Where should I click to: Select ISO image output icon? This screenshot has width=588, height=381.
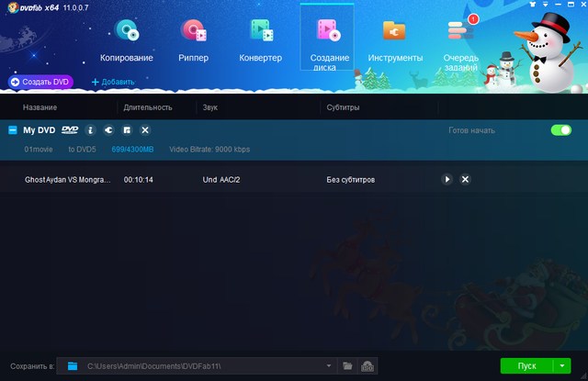(x=367, y=366)
